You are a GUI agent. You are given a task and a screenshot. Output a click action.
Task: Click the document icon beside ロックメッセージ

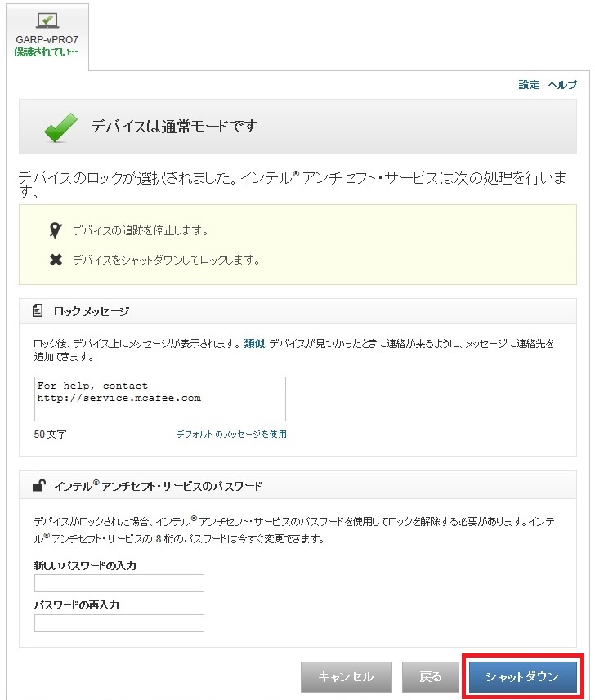point(38,311)
